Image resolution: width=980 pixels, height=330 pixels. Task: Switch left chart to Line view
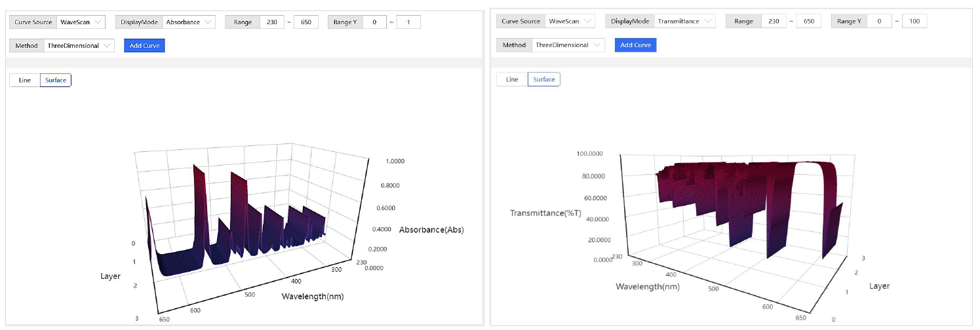click(25, 80)
